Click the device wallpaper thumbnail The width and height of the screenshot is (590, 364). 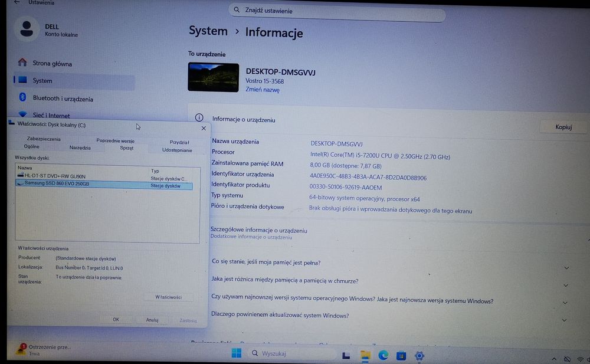[214, 77]
